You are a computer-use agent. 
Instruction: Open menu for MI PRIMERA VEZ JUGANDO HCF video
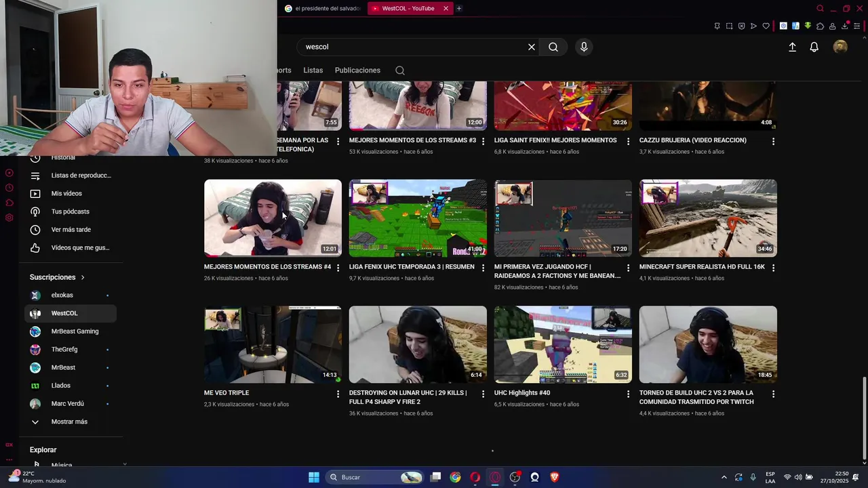coord(628,268)
